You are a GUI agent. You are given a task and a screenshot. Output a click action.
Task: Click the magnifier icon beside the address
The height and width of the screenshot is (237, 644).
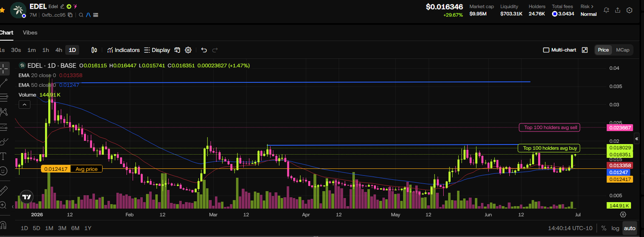coord(81,15)
